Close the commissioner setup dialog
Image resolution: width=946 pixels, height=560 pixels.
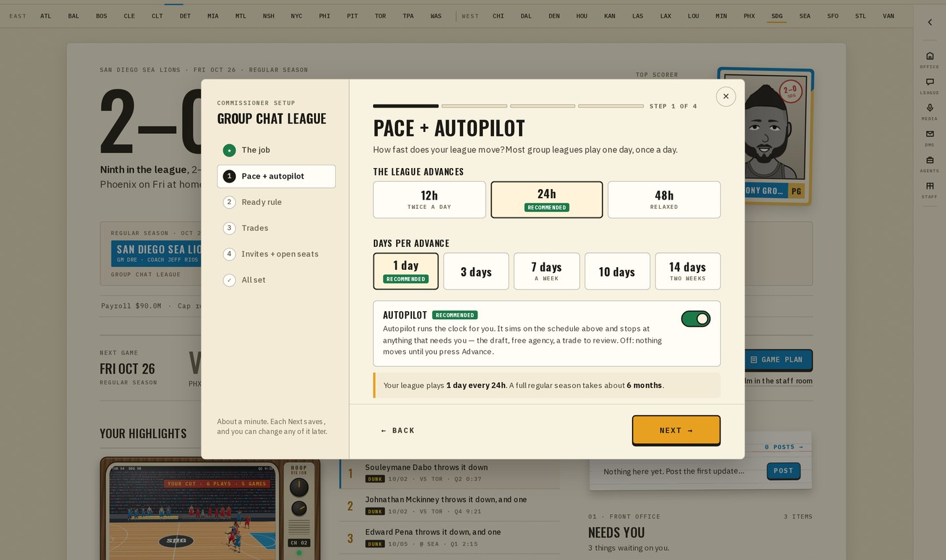pos(726,97)
